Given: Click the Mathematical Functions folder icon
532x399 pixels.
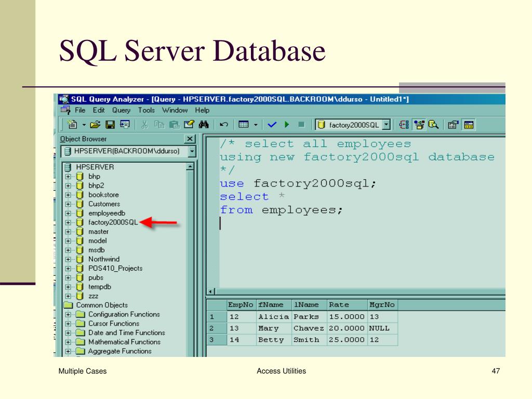Looking at the screenshot, I should point(81,342).
